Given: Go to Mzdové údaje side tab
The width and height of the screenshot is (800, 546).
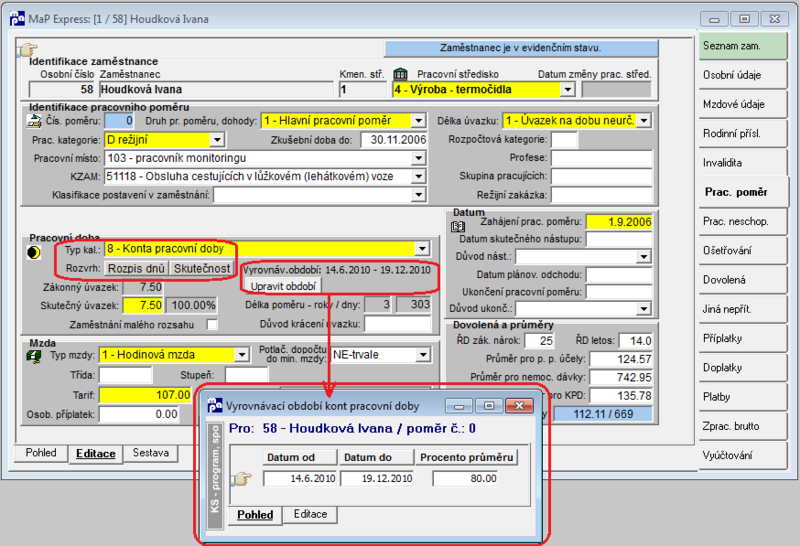Looking at the screenshot, I should pyautogui.click(x=743, y=104).
